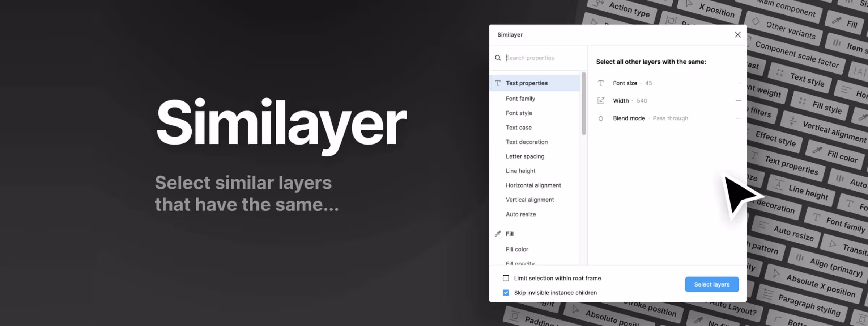The height and width of the screenshot is (326, 868).
Task: Click the background Text style tag
Action: pos(800,78)
